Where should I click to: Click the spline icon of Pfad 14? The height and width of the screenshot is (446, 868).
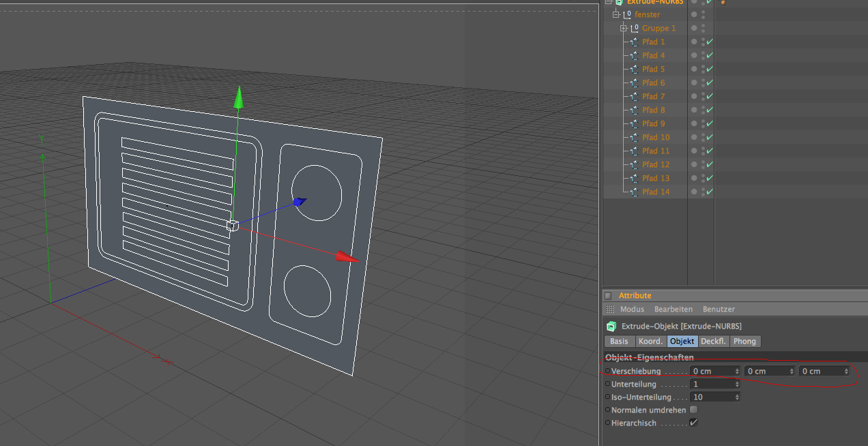coord(634,192)
